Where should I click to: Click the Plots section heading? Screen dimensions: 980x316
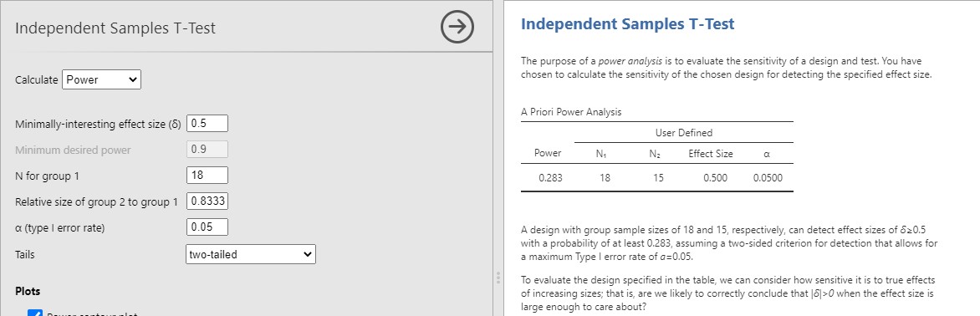[28, 292]
